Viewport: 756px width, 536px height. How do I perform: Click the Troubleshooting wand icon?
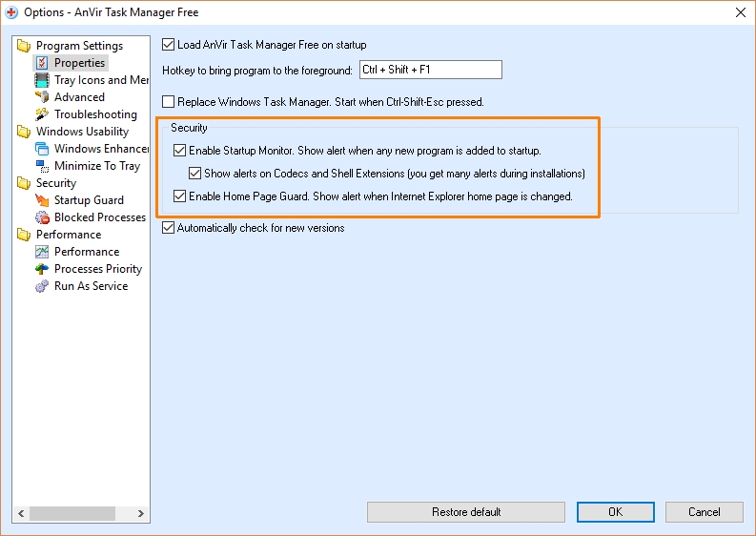[42, 114]
